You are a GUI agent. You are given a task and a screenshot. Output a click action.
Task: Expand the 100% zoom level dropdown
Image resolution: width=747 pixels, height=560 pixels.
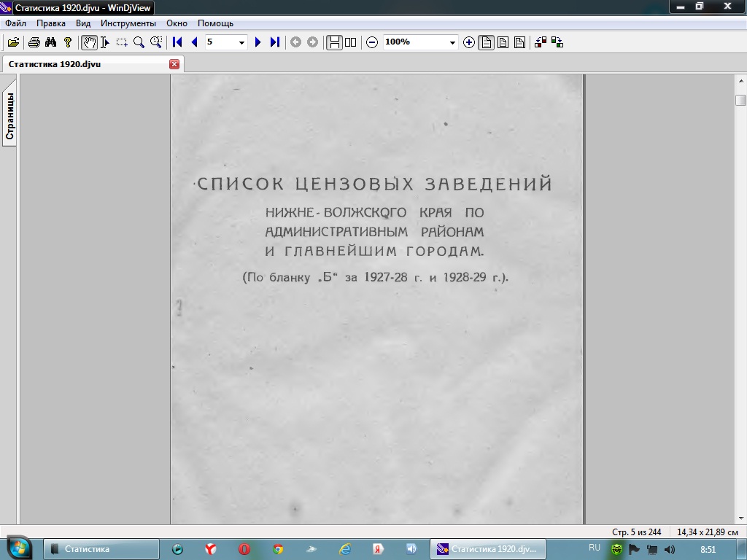pyautogui.click(x=452, y=42)
